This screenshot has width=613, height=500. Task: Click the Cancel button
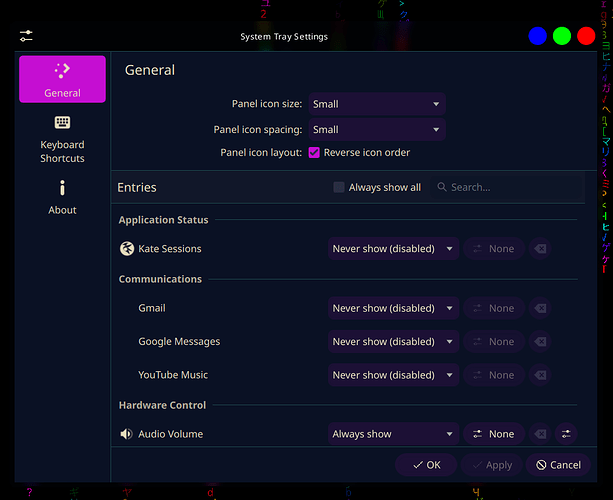point(558,465)
